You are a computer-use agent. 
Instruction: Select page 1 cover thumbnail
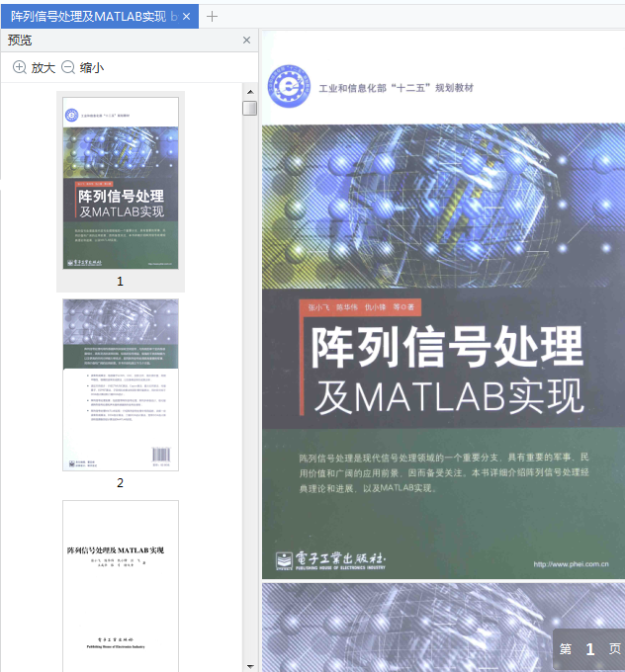[x=121, y=183]
